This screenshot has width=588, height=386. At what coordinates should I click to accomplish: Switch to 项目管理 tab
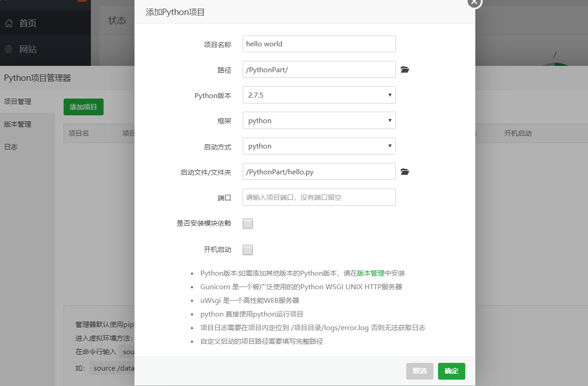pyautogui.click(x=27, y=101)
